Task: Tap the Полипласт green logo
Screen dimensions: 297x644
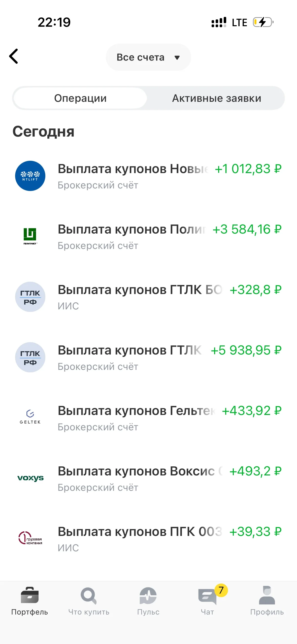Action: 30,236
